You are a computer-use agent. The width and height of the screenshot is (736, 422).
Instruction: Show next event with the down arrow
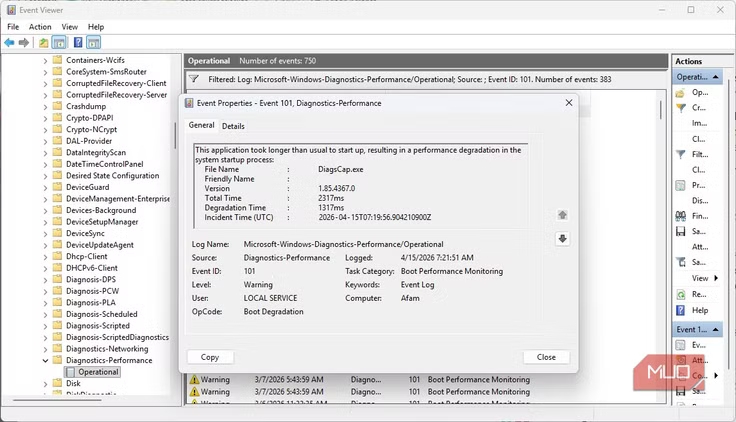[x=563, y=238]
